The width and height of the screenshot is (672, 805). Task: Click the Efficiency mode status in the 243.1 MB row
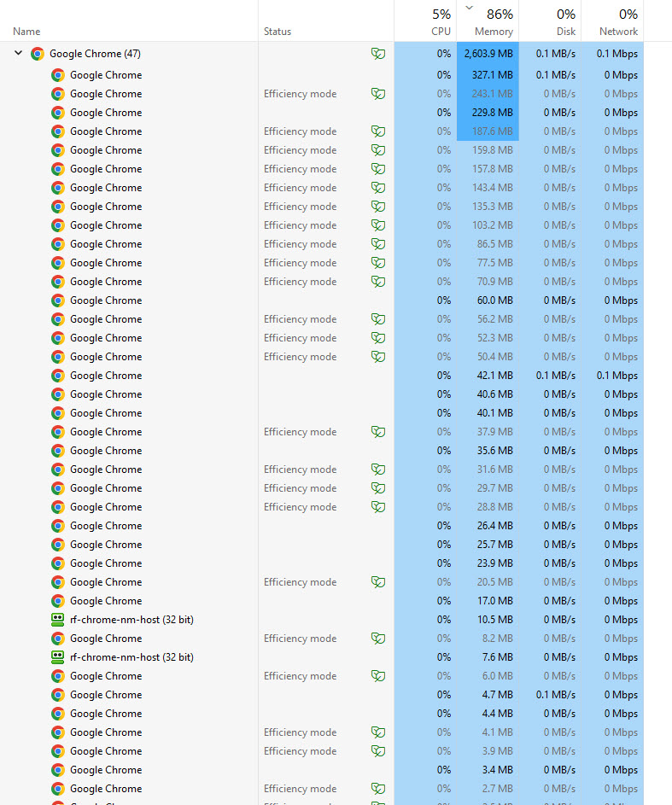click(301, 93)
